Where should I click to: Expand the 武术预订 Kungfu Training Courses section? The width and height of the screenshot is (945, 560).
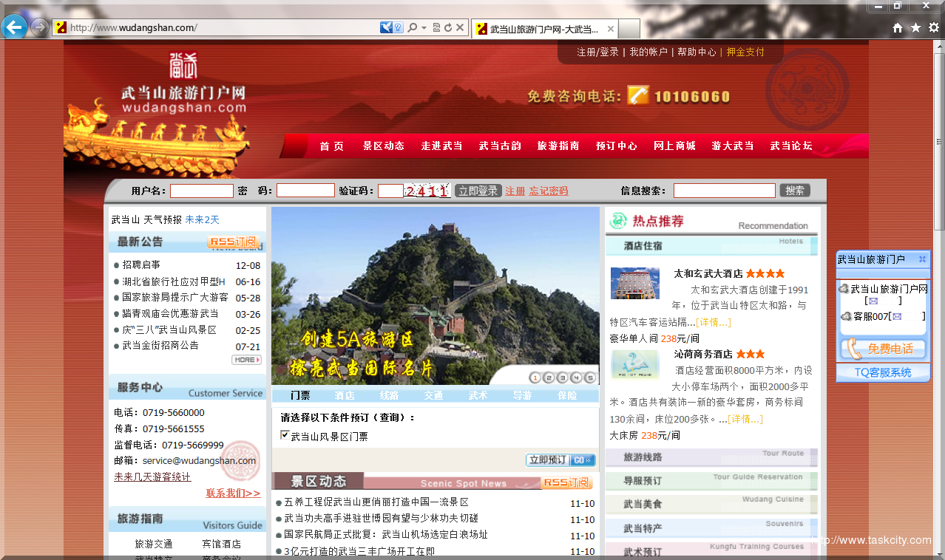point(711,551)
